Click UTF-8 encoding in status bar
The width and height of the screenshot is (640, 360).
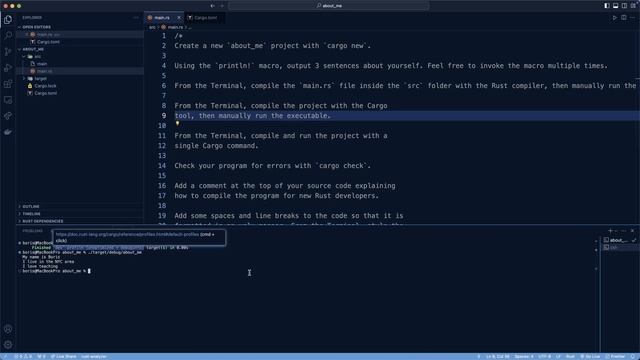tap(544, 356)
